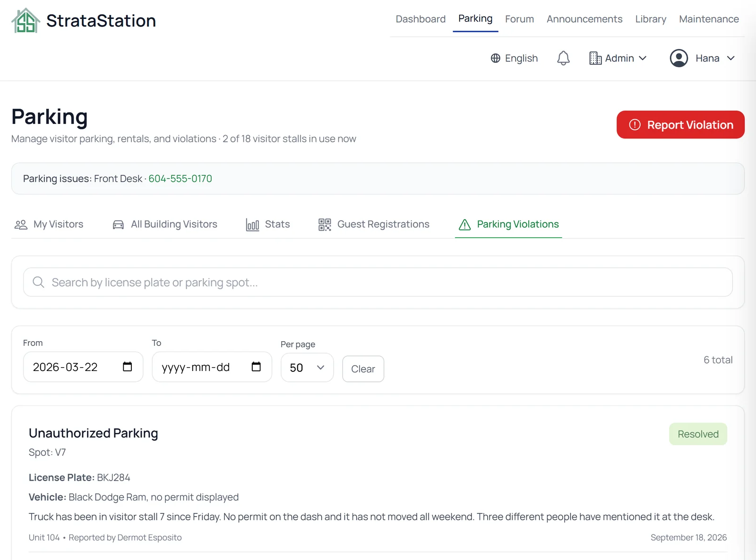756x560 pixels.
Task: Click the Parking page heading
Action: click(50, 117)
